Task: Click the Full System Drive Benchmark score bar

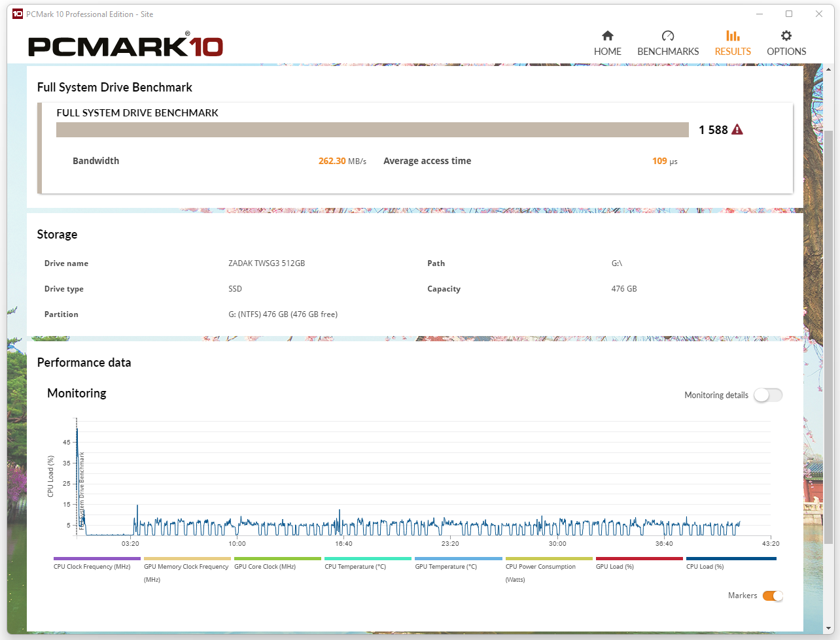Action: click(372, 129)
